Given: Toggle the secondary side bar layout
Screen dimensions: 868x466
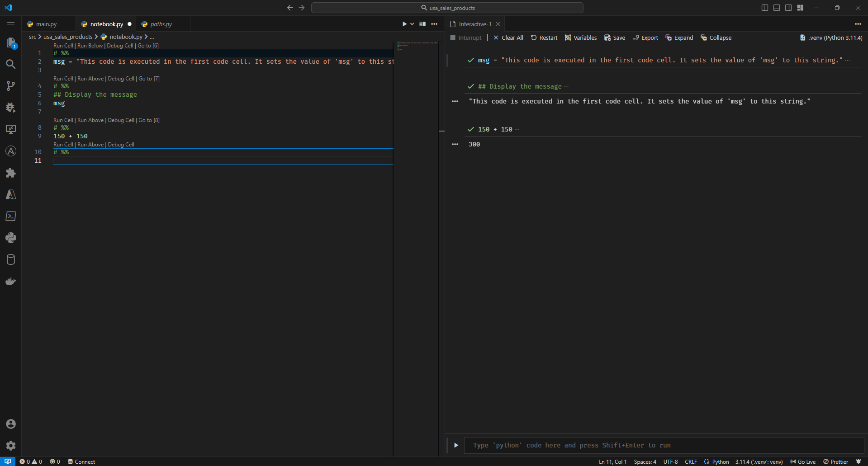Looking at the screenshot, I should click(788, 8).
